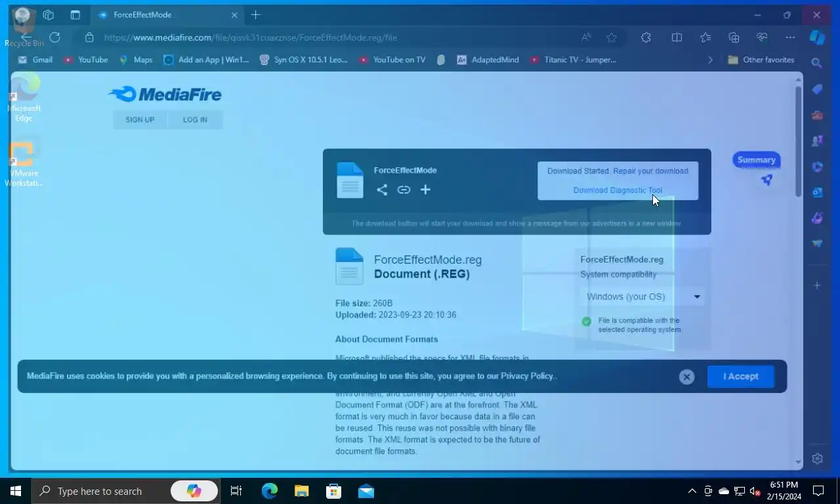Add this page to favorites star
The height and width of the screenshot is (504, 840).
click(612, 37)
